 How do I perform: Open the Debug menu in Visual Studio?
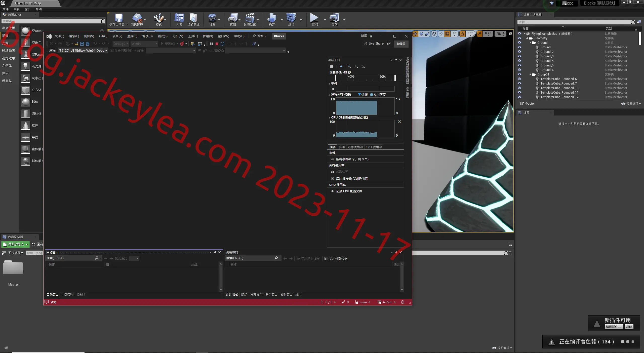coord(147,36)
